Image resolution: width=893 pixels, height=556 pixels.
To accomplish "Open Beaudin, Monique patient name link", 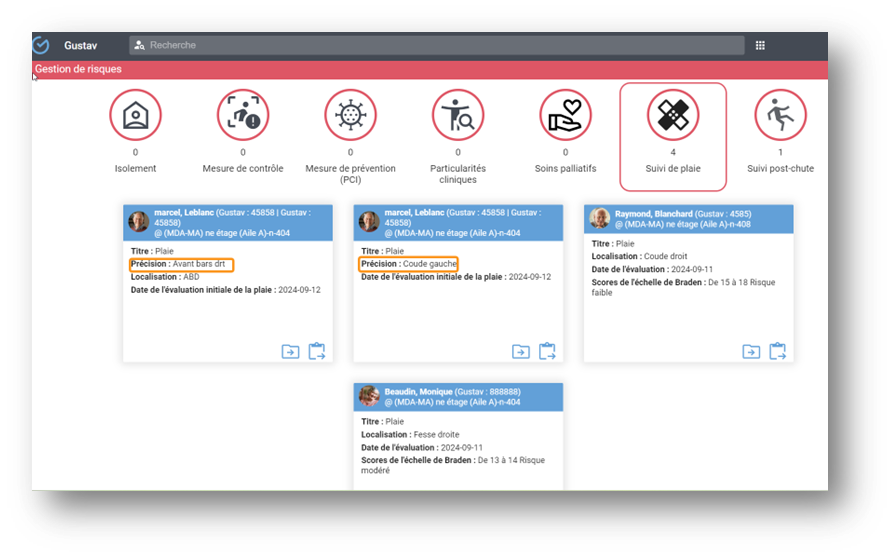I will click(x=419, y=391).
